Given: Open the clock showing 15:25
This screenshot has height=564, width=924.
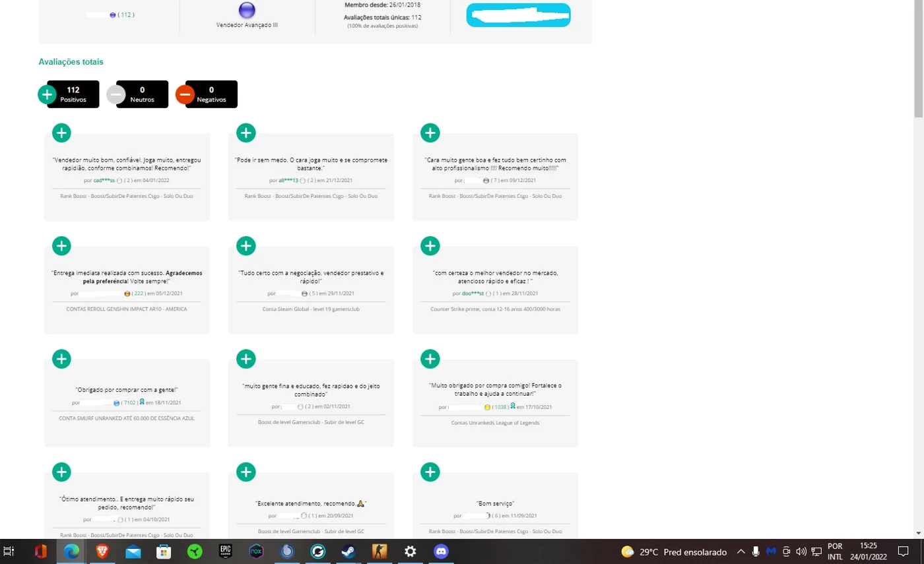Looking at the screenshot, I should tap(869, 551).
